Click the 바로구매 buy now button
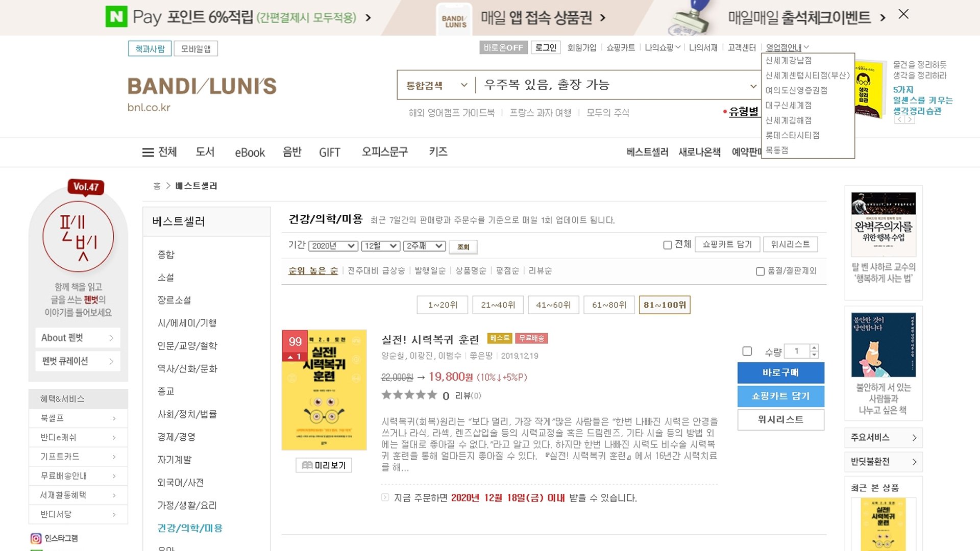The height and width of the screenshot is (551, 980). point(780,373)
